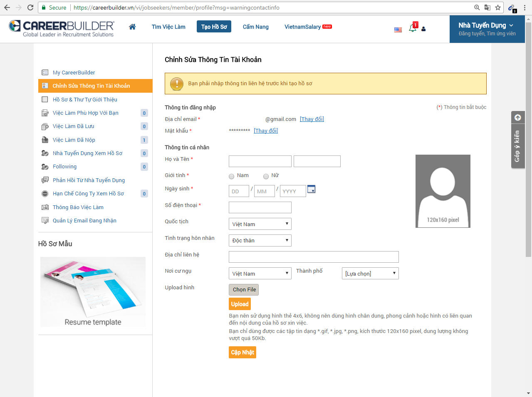This screenshot has width=532, height=397.
Task: Open the Tình trạng hôn nhân dropdown
Action: (260, 241)
